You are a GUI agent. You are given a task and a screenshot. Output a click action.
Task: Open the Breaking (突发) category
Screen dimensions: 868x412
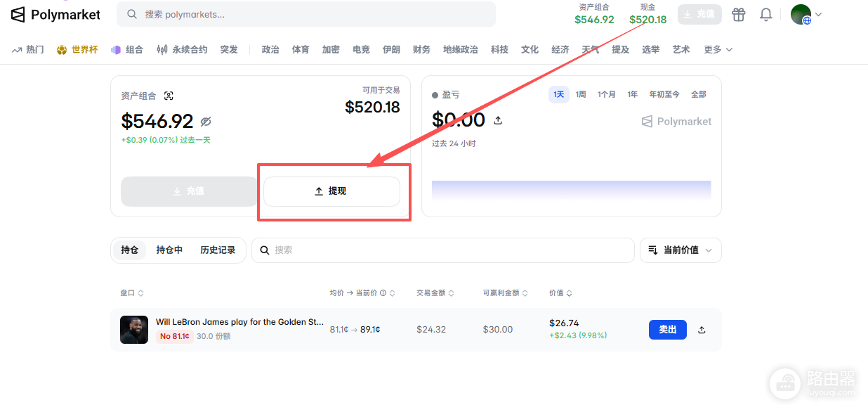(229, 49)
